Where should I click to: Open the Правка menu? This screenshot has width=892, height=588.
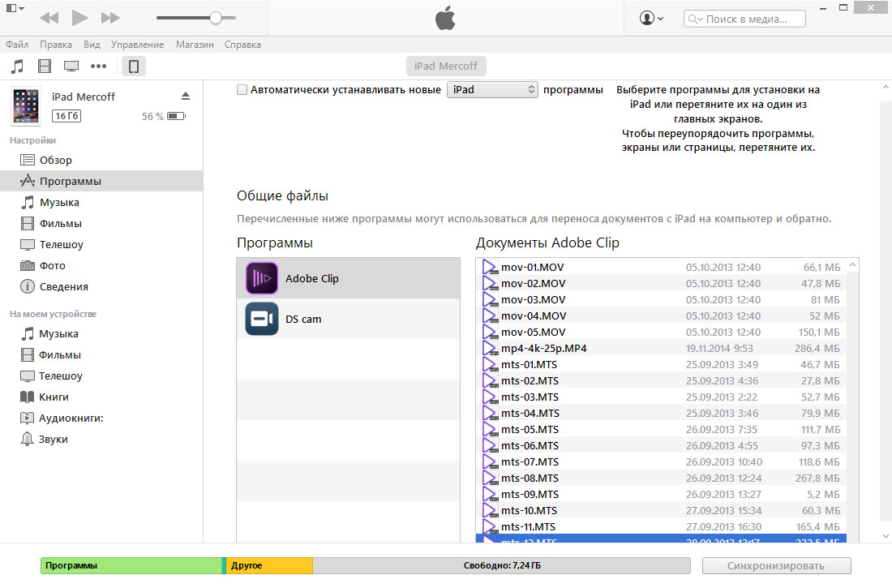(56, 45)
